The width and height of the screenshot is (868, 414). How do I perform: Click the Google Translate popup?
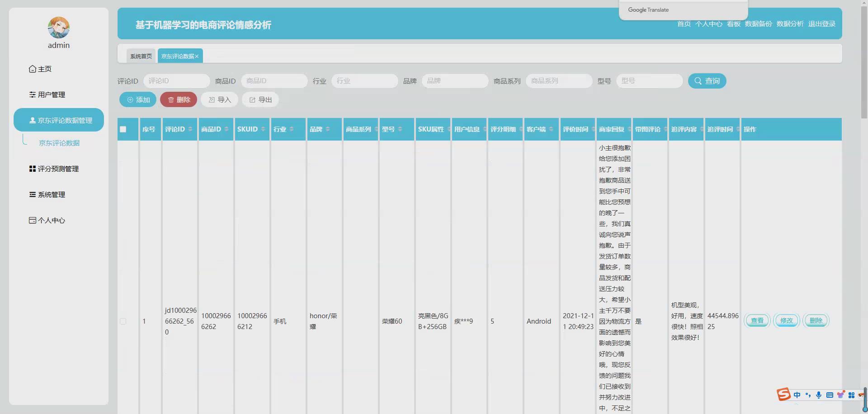point(683,9)
